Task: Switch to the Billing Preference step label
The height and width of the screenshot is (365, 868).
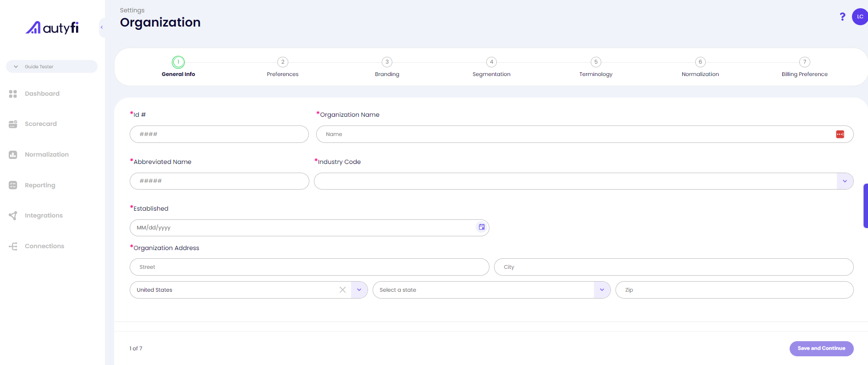Action: coord(805,74)
